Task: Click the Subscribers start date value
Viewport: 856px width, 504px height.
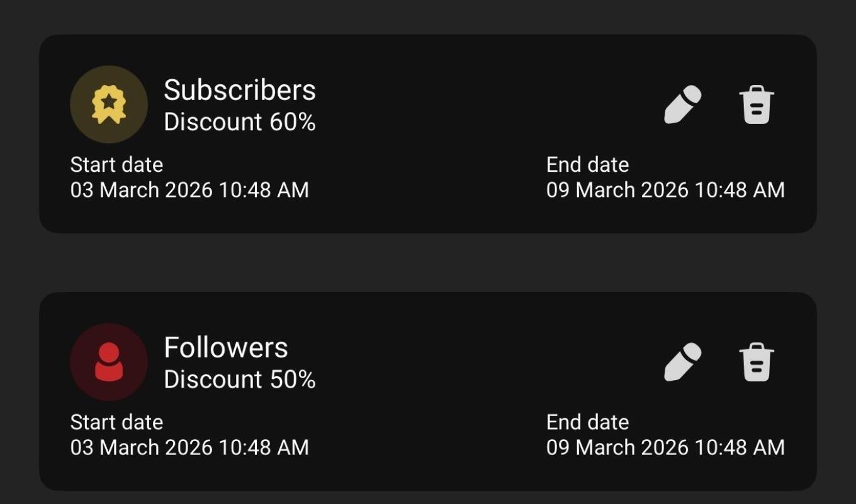Action: 189,190
